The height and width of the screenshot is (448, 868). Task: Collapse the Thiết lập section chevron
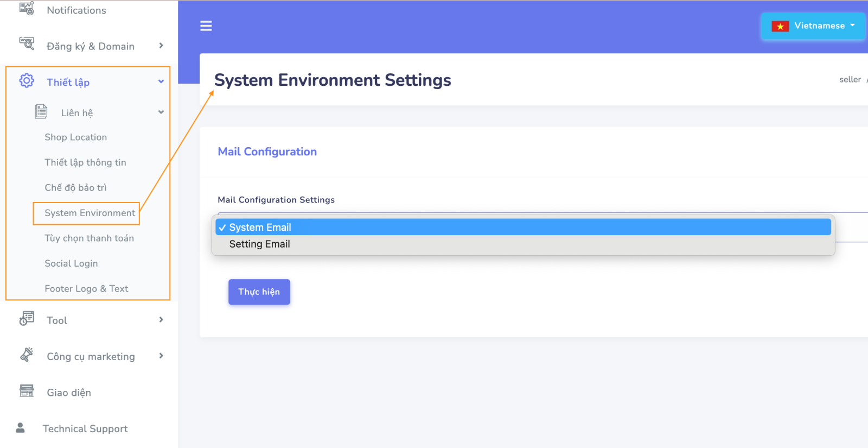(161, 81)
